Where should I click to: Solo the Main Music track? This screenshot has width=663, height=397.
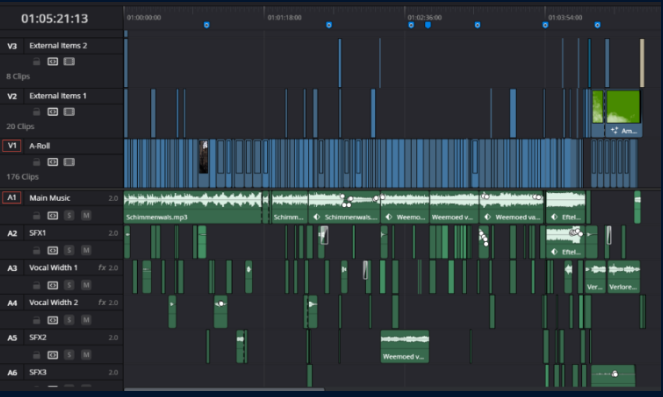click(69, 216)
